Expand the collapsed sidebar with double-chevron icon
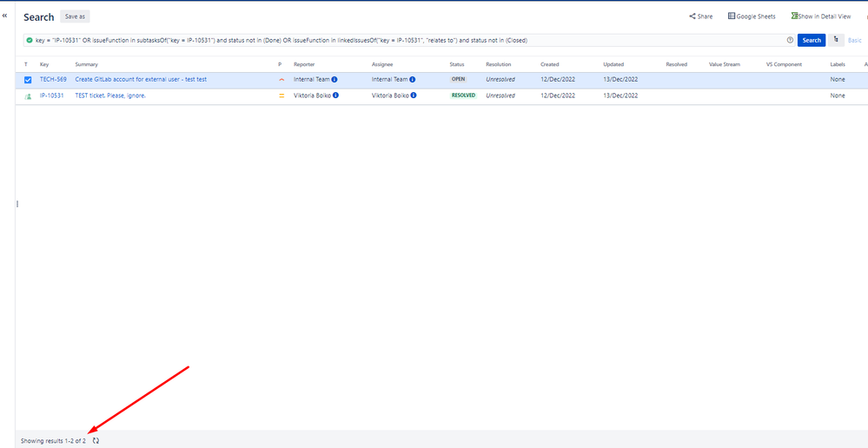Image resolution: width=868 pixels, height=448 pixels. coord(5,16)
